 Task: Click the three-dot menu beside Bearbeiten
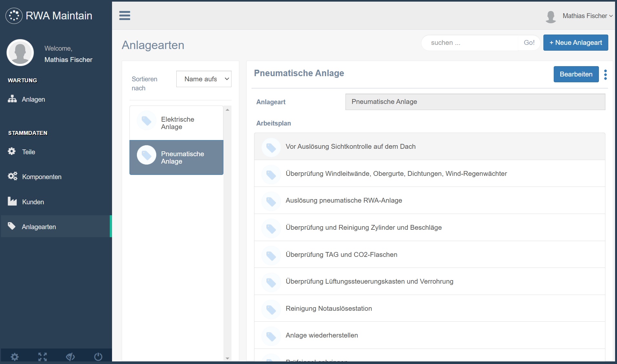coord(605,75)
